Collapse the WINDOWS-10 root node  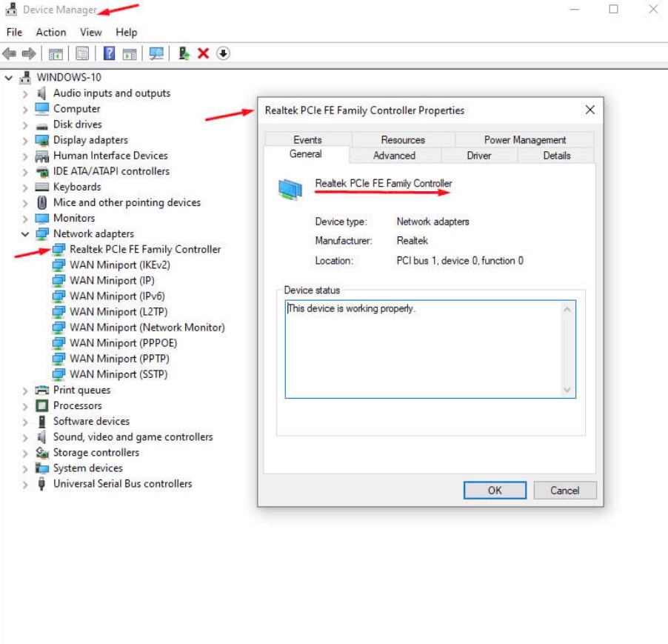click(9, 78)
